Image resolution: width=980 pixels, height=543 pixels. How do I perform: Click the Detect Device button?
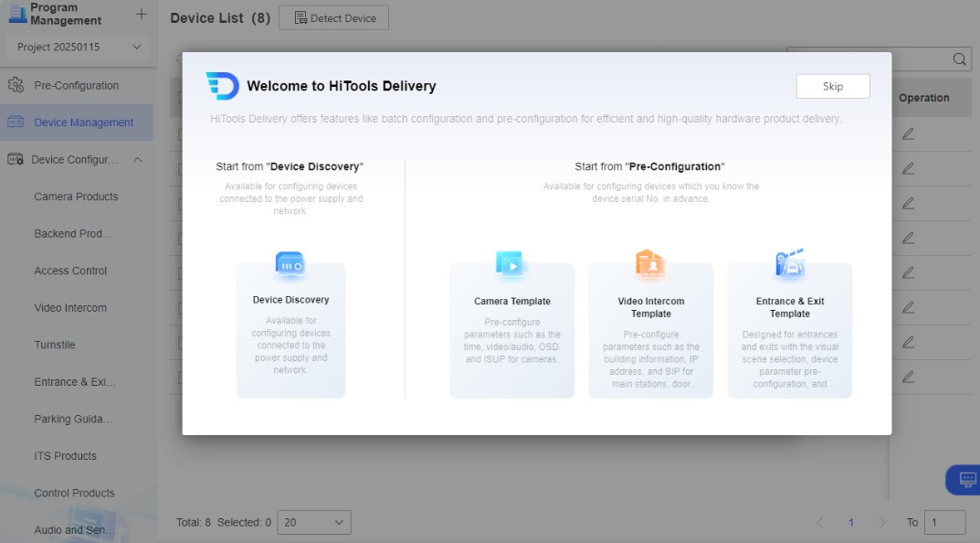pos(333,18)
